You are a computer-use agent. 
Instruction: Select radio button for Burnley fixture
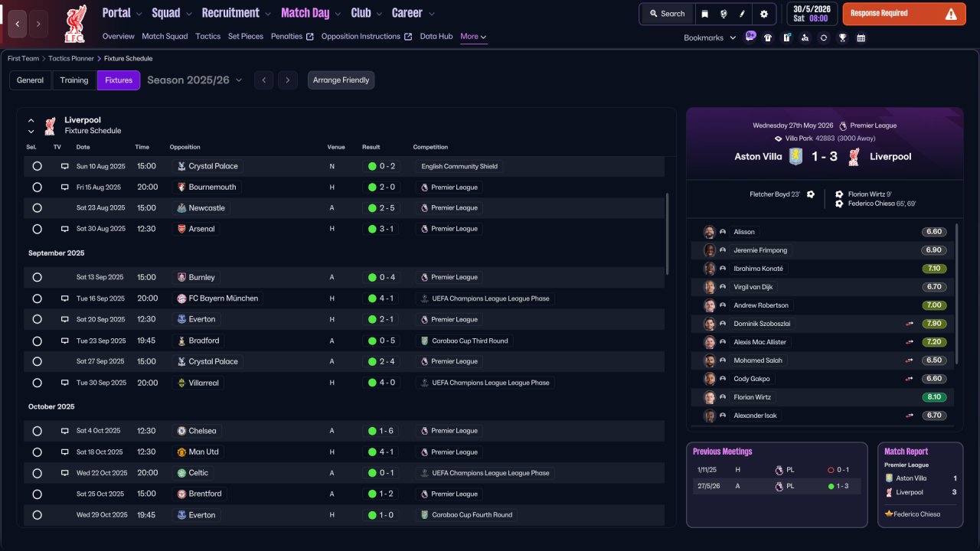coord(37,277)
